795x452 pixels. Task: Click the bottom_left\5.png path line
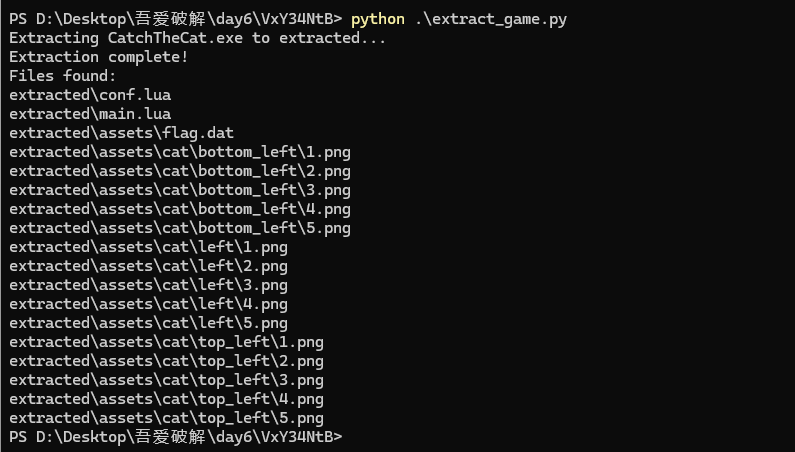pyautogui.click(x=180, y=228)
